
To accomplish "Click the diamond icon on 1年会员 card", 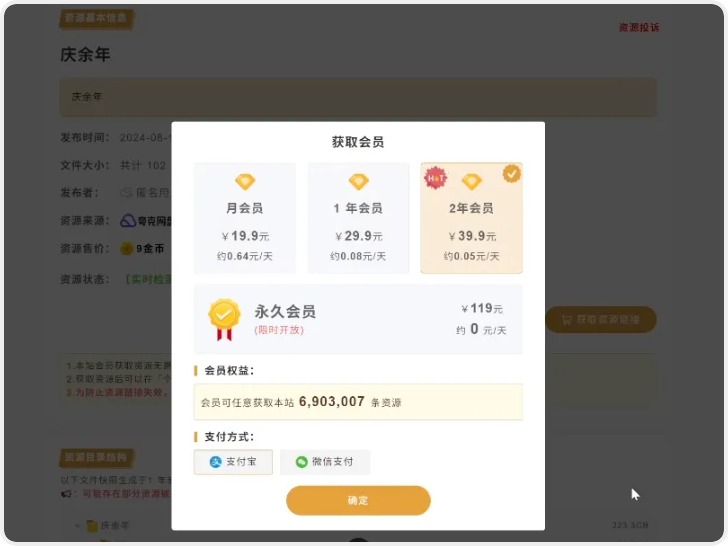I will [358, 181].
